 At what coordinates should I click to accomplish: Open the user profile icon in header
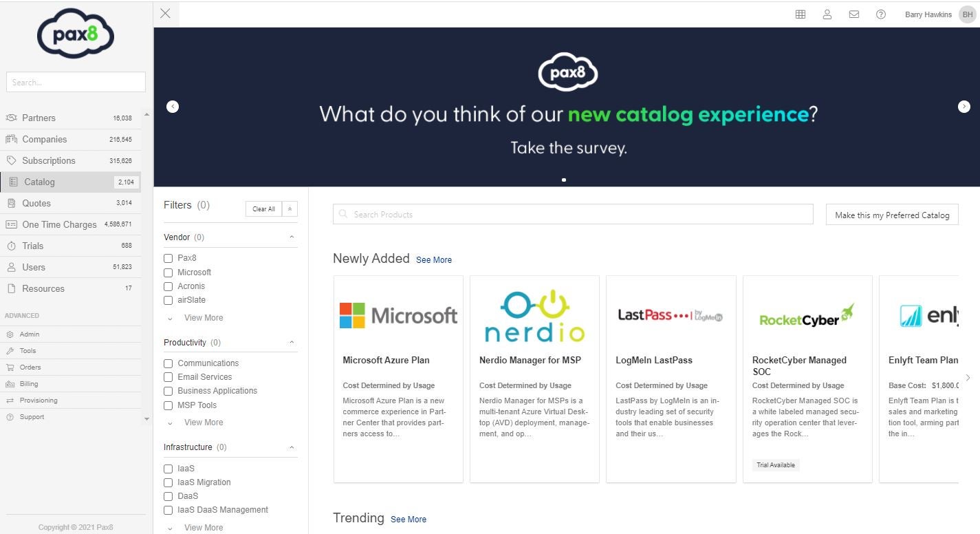point(827,14)
